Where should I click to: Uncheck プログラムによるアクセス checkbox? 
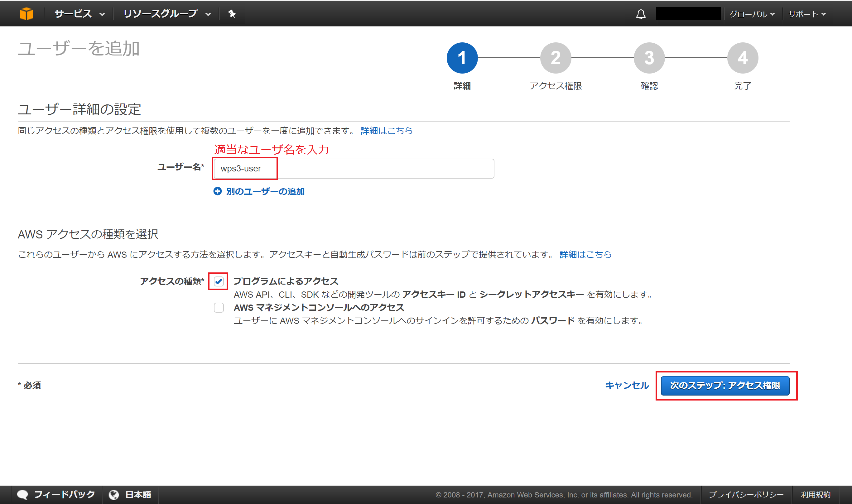219,281
